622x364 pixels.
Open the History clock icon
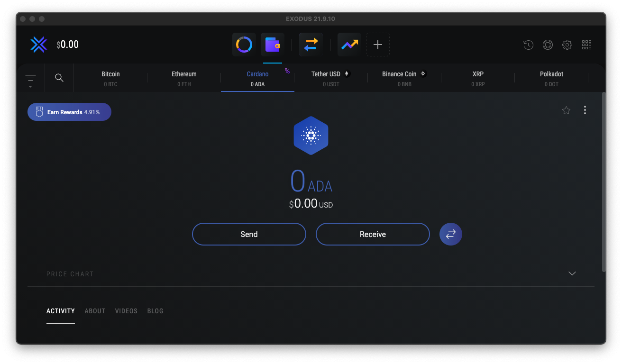click(x=528, y=45)
